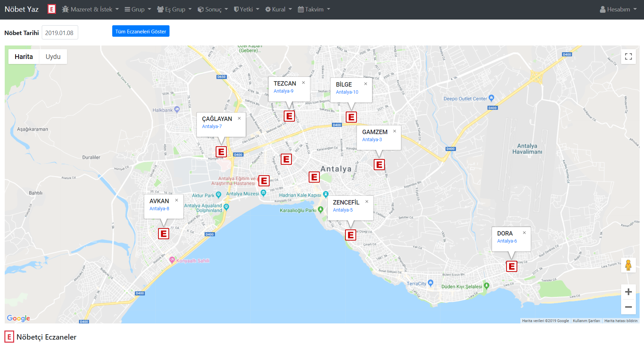Click Tüm Eczaneleri Göster button
The height and width of the screenshot is (345, 644).
point(141,31)
